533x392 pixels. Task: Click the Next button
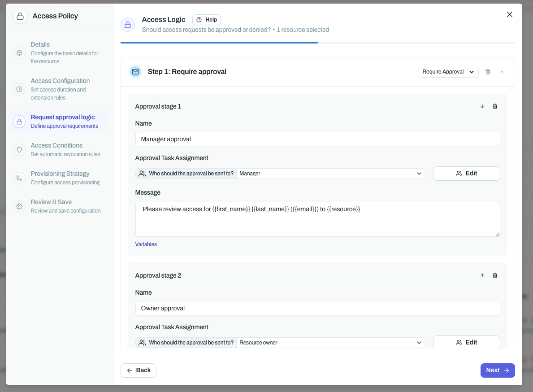[497, 370]
